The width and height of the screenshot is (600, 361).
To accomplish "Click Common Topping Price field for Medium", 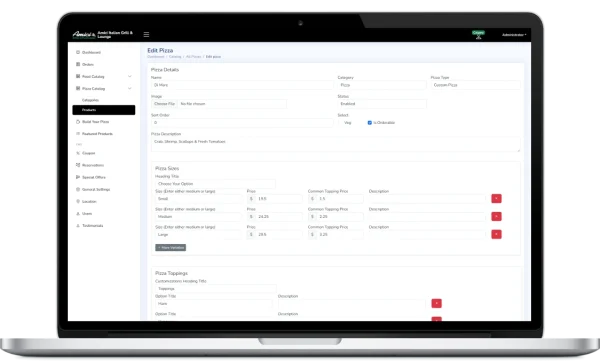I will [340, 217].
